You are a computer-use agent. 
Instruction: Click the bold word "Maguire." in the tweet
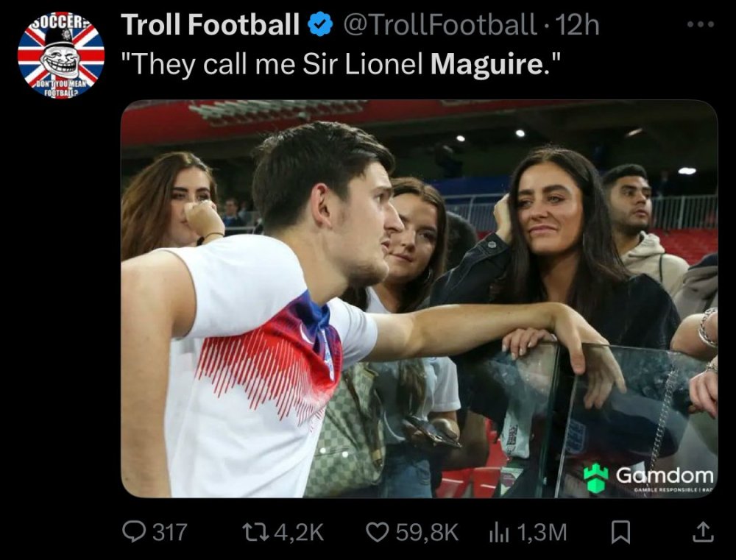click(486, 65)
